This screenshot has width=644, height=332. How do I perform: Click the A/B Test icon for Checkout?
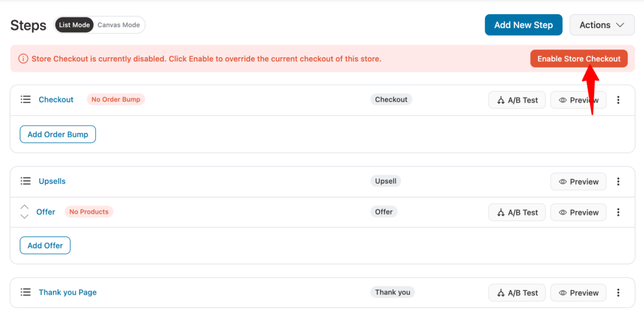tap(502, 100)
